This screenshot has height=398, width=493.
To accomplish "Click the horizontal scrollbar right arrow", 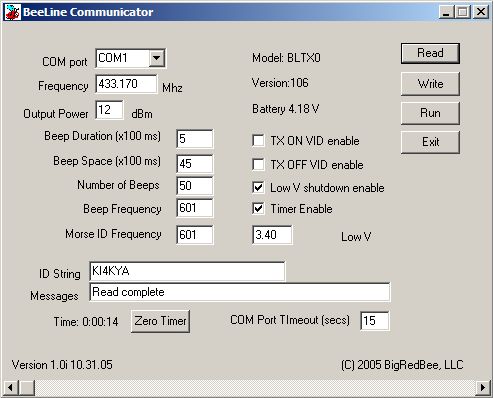I will click(x=483, y=387).
